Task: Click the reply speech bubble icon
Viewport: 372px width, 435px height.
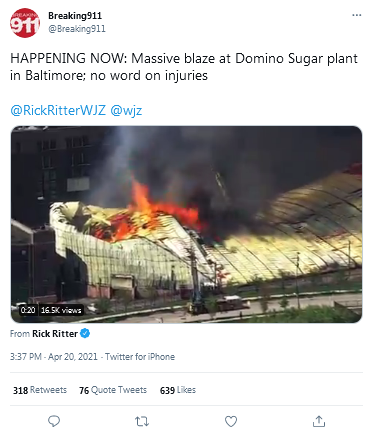Action: (x=54, y=421)
